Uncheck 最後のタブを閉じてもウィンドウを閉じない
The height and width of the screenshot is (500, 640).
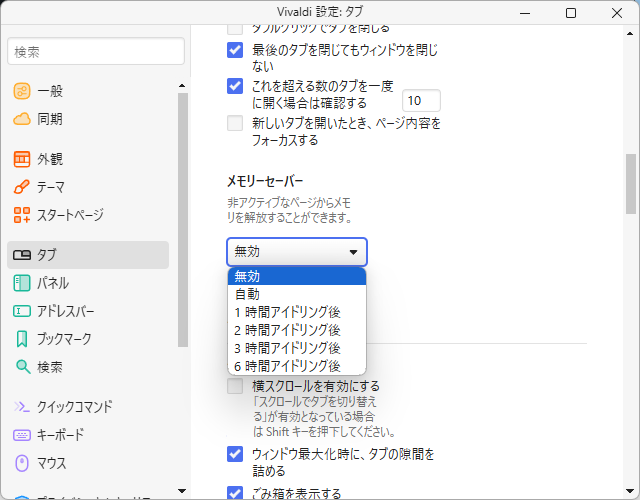click(235, 50)
